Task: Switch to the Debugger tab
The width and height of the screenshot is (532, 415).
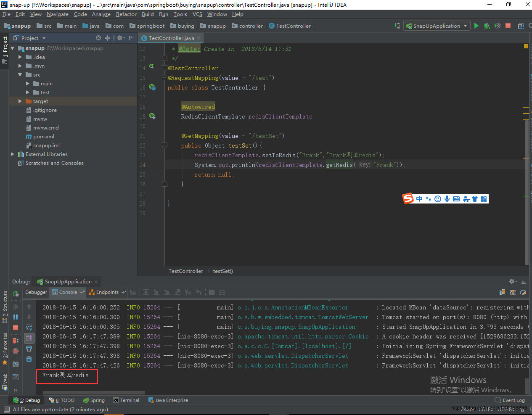Action: [36, 292]
